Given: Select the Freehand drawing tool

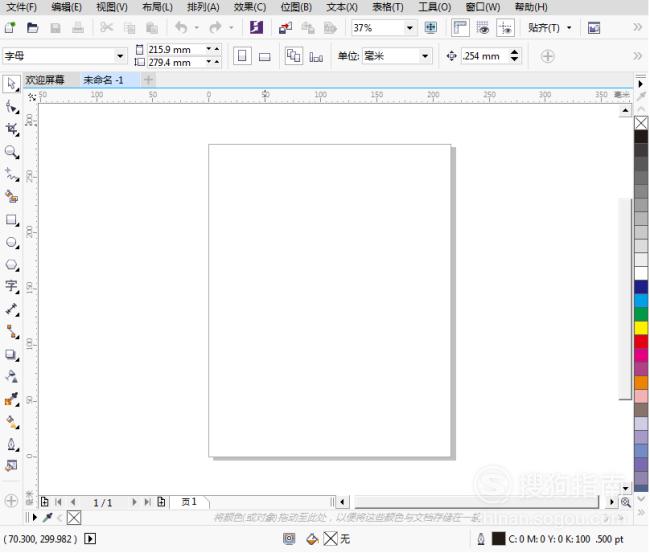Looking at the screenshot, I should click(x=12, y=175).
